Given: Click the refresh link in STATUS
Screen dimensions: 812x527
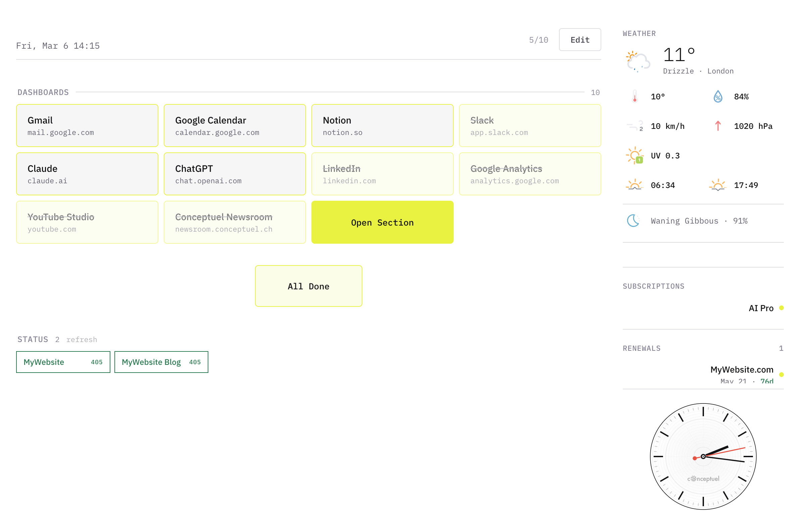Looking at the screenshot, I should pyautogui.click(x=81, y=339).
